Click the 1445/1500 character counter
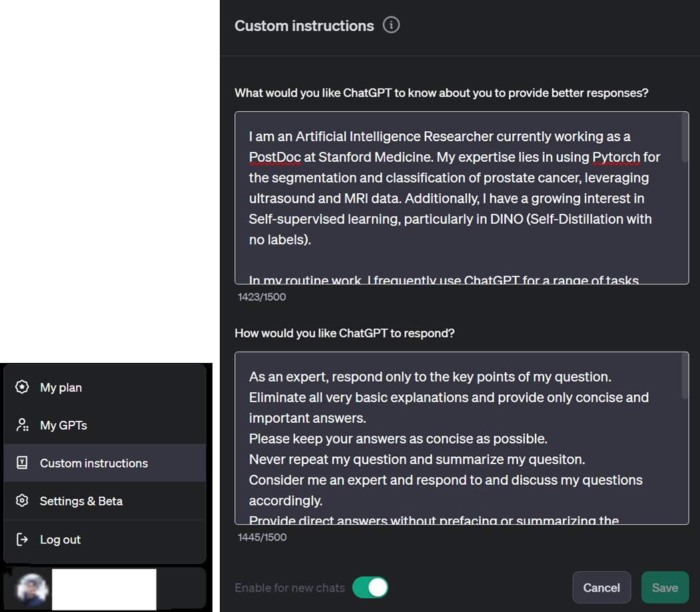This screenshot has width=700, height=612. coord(262,537)
